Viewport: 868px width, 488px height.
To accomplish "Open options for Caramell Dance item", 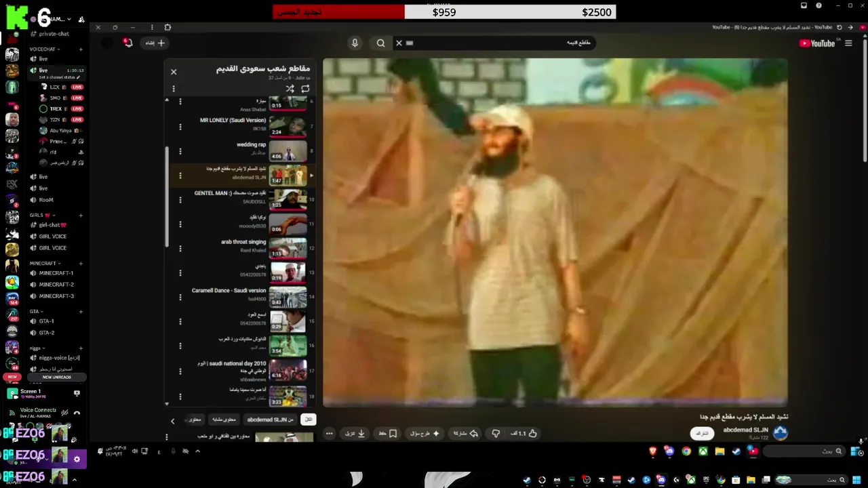I will (x=180, y=298).
